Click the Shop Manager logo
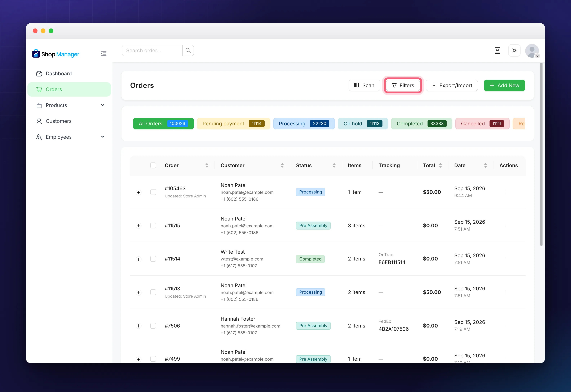Viewport: 571px width, 392px height. [56, 54]
